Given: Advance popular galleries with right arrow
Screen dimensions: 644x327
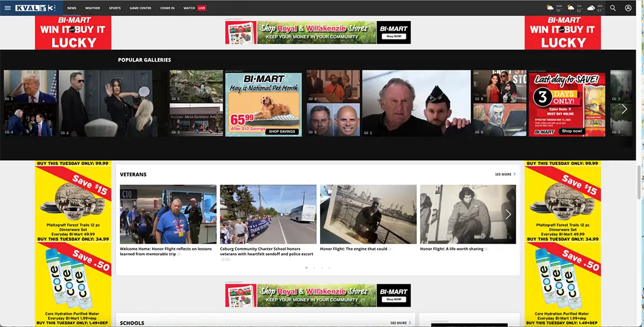Looking at the screenshot, I should pos(624,109).
